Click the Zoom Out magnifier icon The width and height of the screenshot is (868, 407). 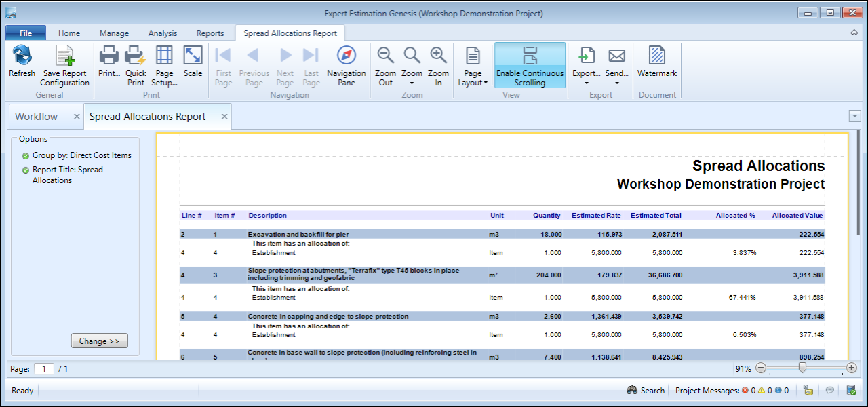385,57
